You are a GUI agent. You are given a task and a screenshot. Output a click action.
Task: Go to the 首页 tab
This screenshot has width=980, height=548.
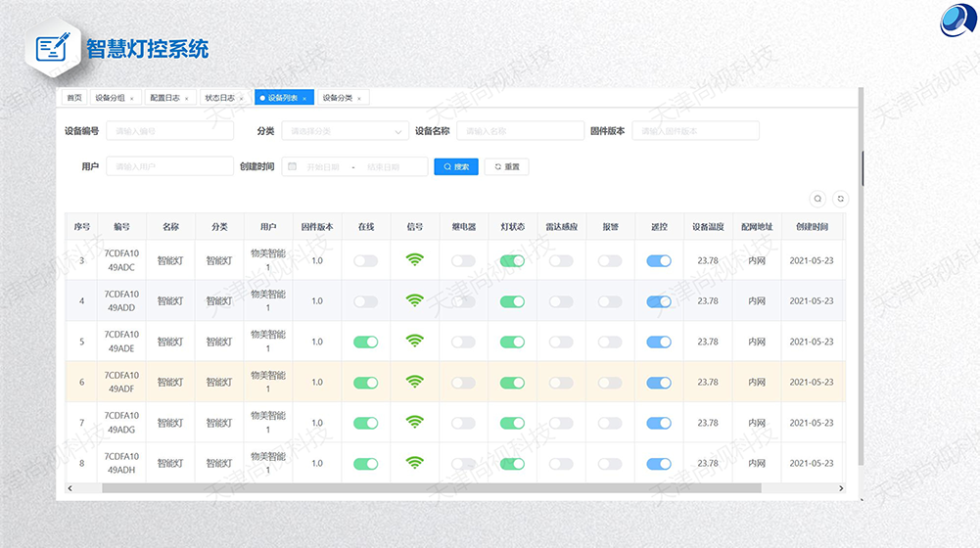point(74,98)
